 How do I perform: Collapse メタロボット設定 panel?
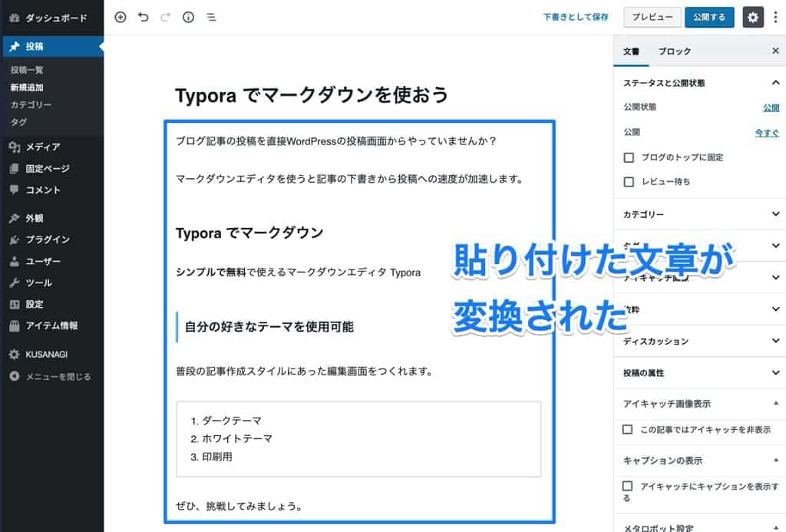coord(699,527)
